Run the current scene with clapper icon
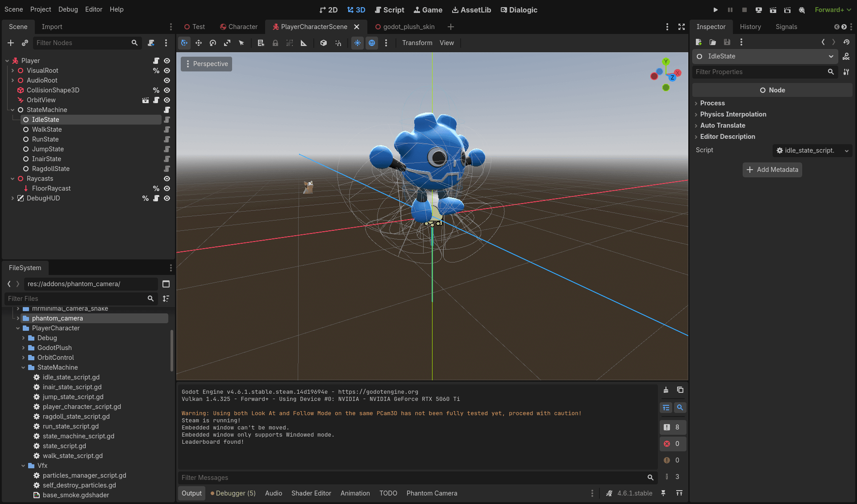The height and width of the screenshot is (504, 857). [x=773, y=9]
